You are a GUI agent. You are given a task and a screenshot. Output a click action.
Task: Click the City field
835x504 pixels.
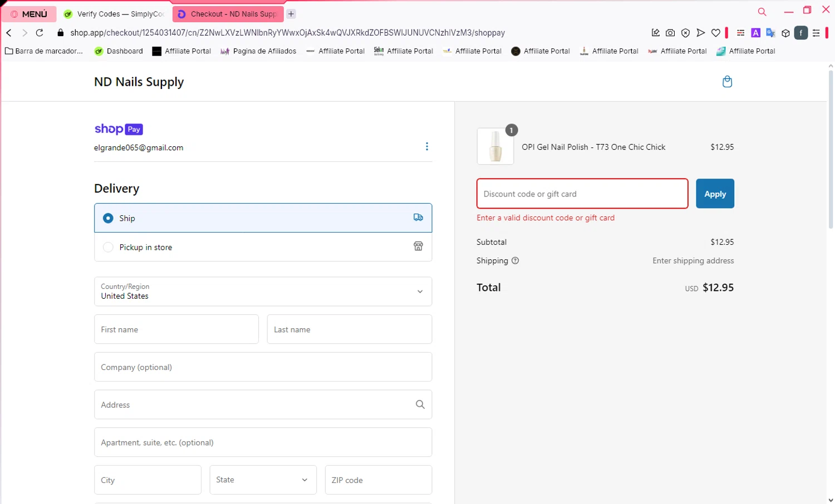tap(148, 480)
